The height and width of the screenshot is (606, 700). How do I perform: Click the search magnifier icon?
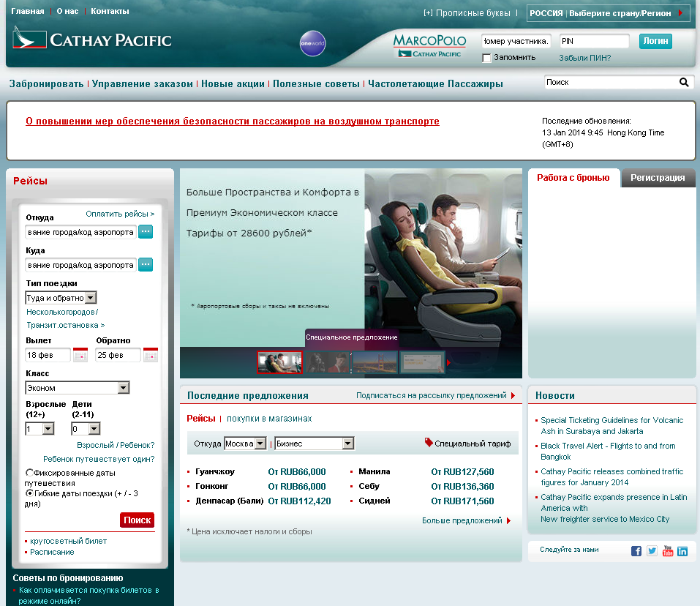pyautogui.click(x=684, y=83)
